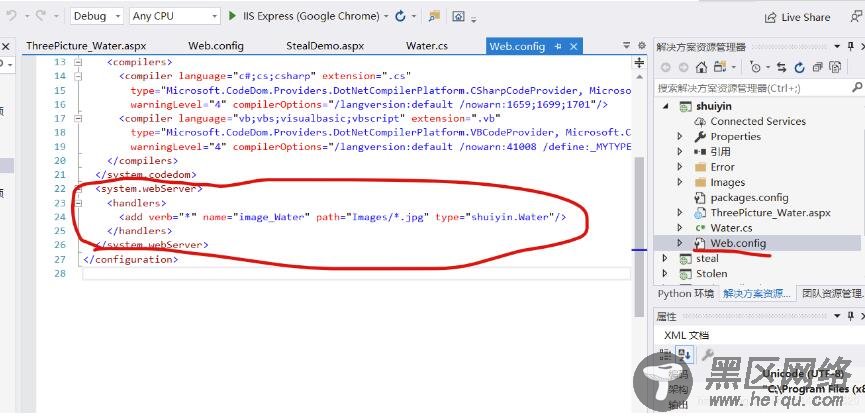865x417 pixels.
Task: Expand the Error folder
Action: [680, 167]
